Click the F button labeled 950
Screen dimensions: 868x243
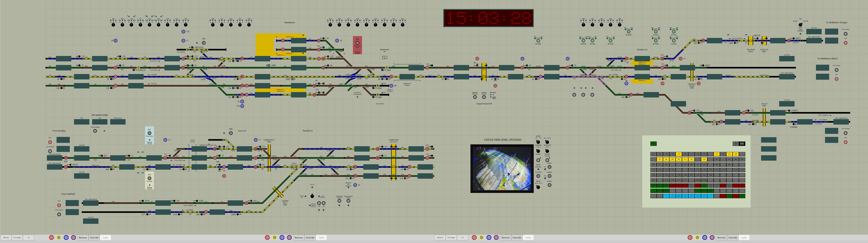point(204,43)
